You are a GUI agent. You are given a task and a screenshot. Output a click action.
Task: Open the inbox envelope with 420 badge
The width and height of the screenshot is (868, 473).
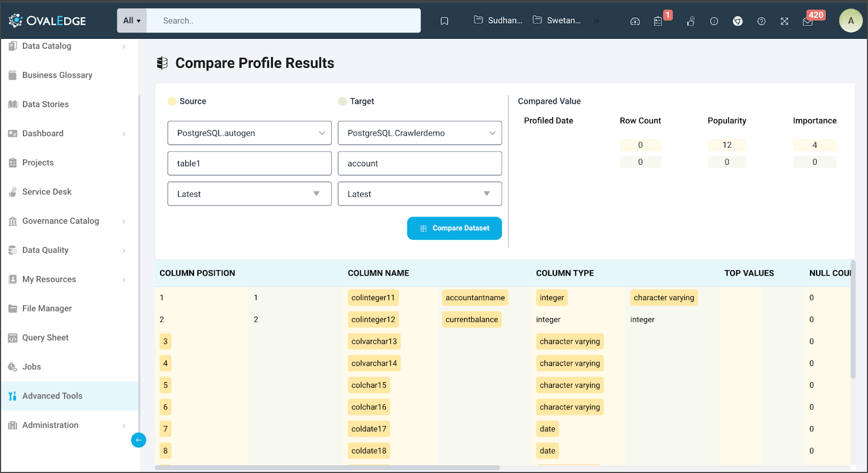click(807, 21)
